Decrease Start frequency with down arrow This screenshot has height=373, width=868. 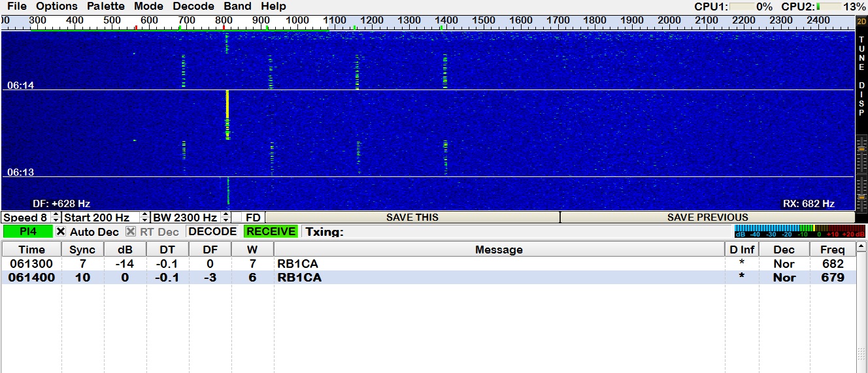click(x=145, y=220)
